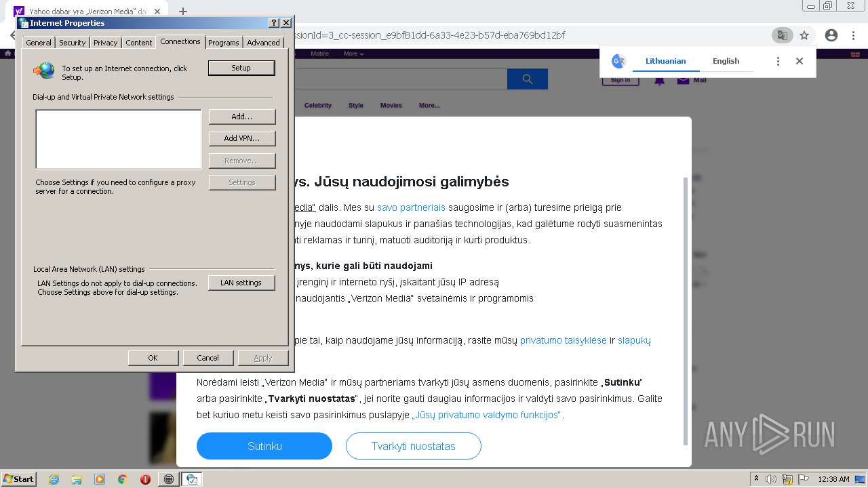Click the Yahoo notifications bell icon
The height and width of the screenshot is (488, 868).
[659, 81]
